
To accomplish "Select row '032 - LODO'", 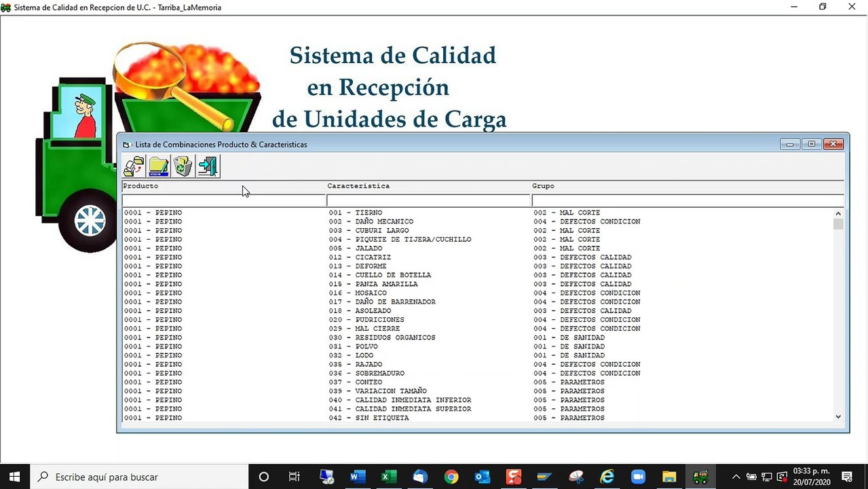I will click(477, 355).
